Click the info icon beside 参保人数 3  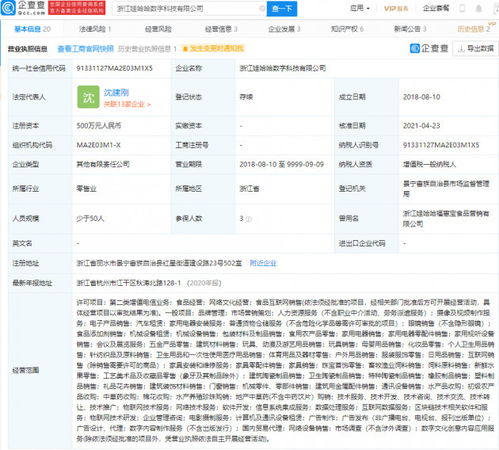(249, 219)
